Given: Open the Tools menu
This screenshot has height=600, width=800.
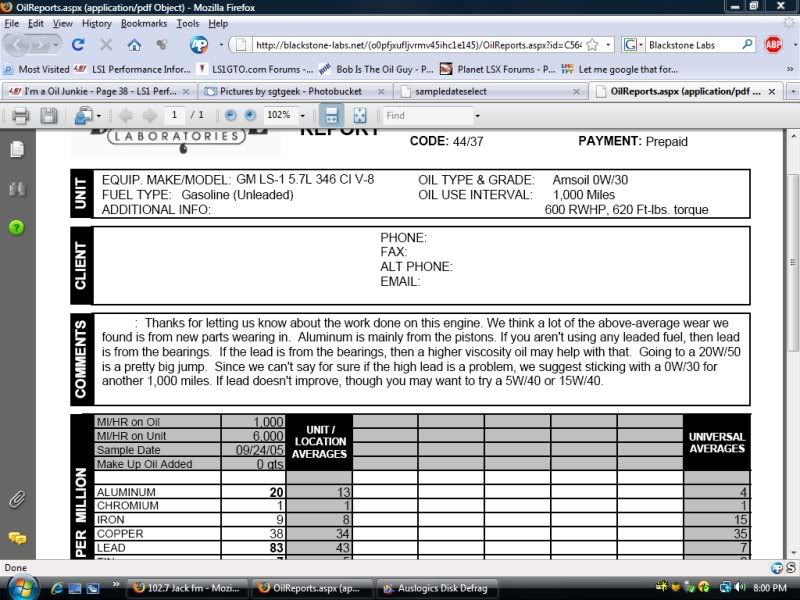Looking at the screenshot, I should click(x=188, y=23).
